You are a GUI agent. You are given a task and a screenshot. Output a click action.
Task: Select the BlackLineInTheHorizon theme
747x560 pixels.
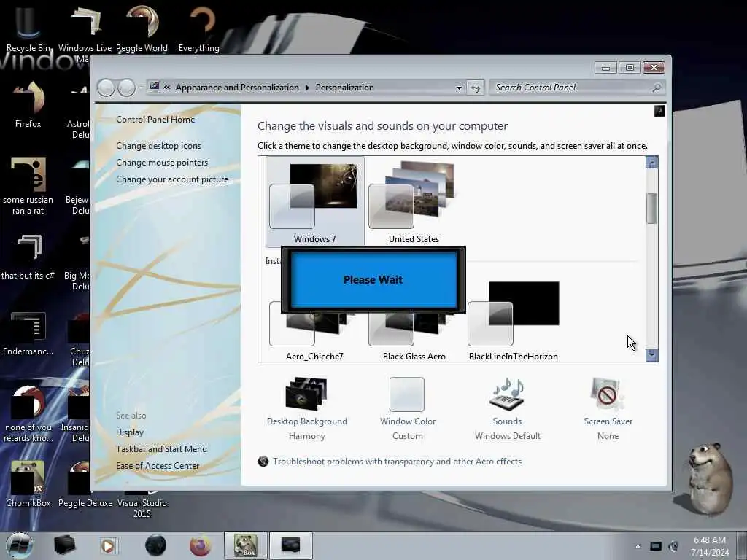pyautogui.click(x=513, y=322)
